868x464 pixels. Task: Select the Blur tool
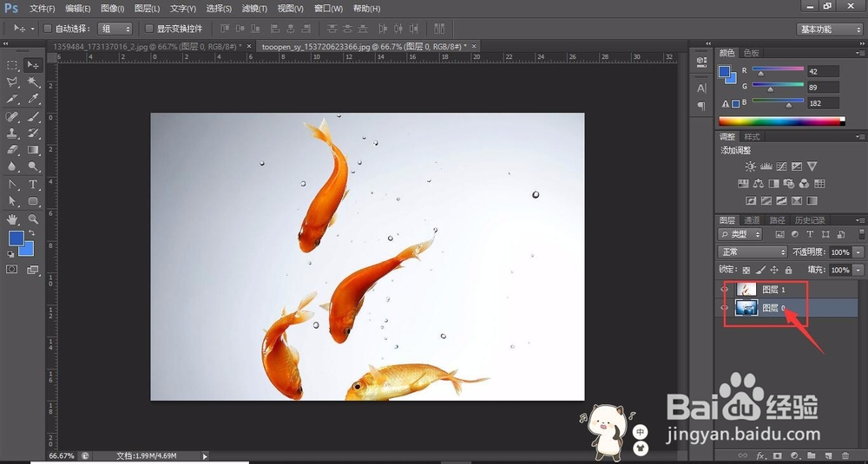click(x=12, y=166)
